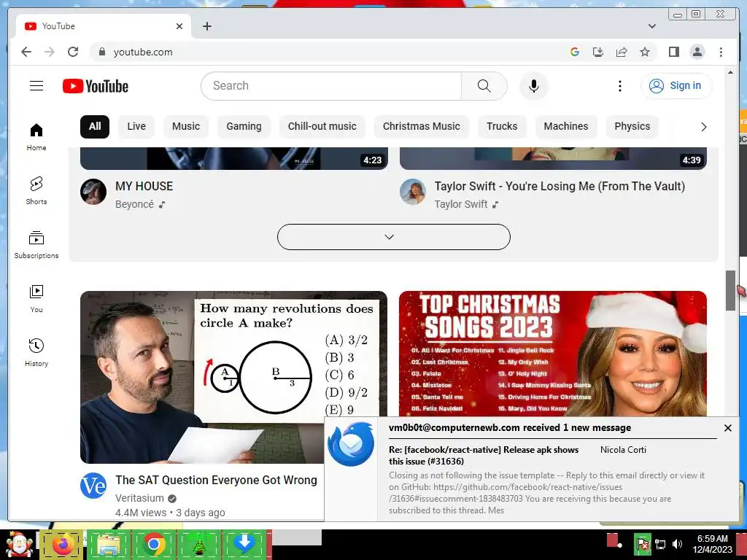This screenshot has height=560, width=747.
Task: Dismiss the Thunderbird mail notification
Action: 727,428
